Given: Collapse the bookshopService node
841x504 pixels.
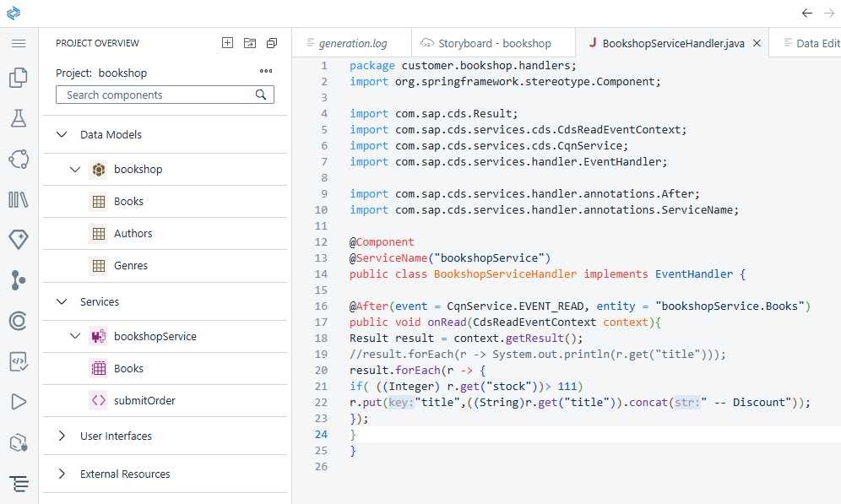Looking at the screenshot, I should 75,336.
